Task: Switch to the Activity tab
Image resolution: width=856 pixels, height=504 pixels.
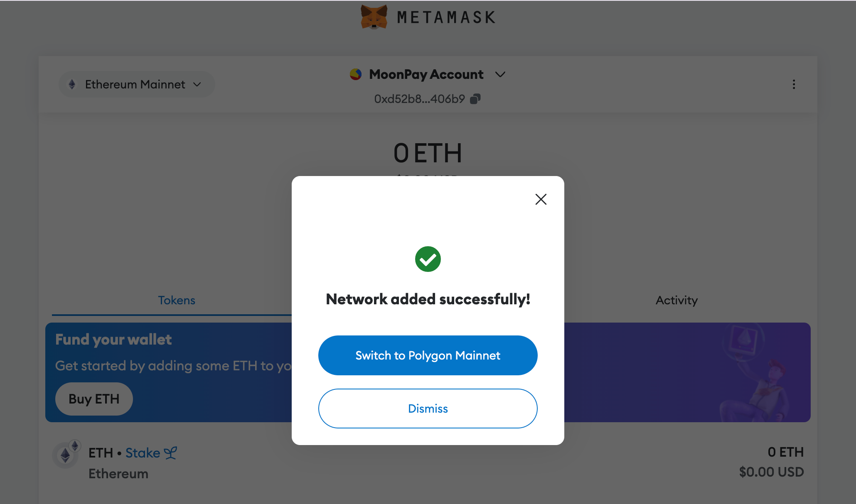Action: tap(676, 300)
